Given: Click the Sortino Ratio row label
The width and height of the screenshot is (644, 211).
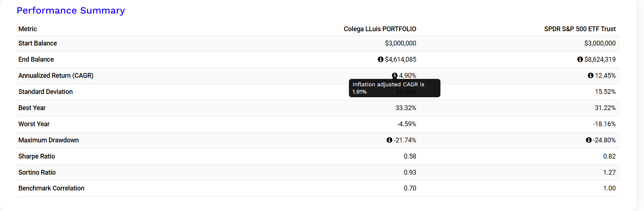Looking at the screenshot, I should click(x=37, y=172).
